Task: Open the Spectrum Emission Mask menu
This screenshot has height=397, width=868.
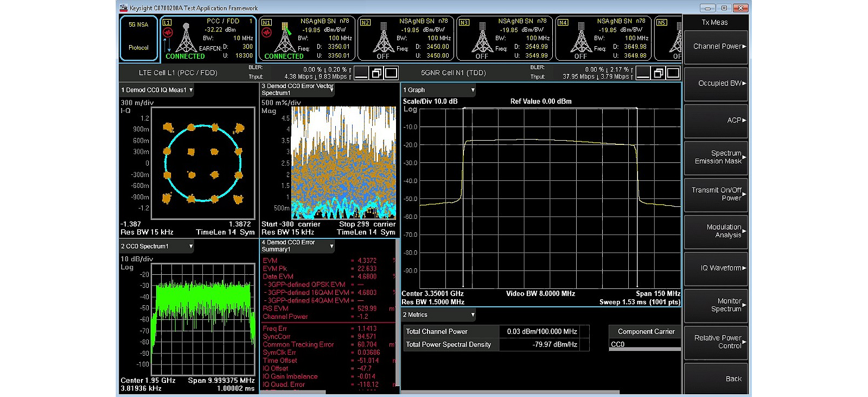Action: [x=716, y=157]
